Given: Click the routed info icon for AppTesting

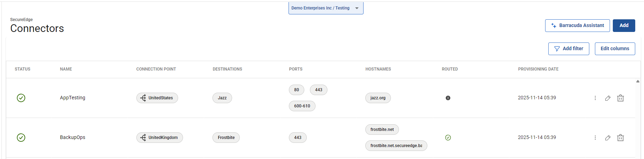Looking at the screenshot, I should pos(448,98).
